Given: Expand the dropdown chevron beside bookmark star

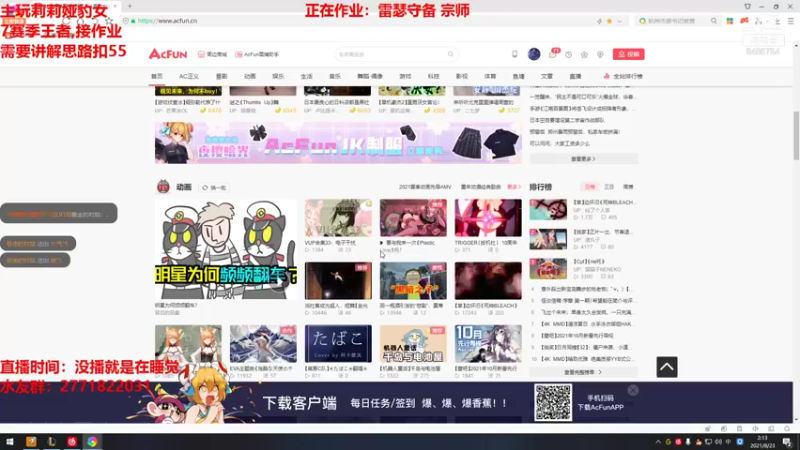Looking at the screenshot, I should point(620,21).
